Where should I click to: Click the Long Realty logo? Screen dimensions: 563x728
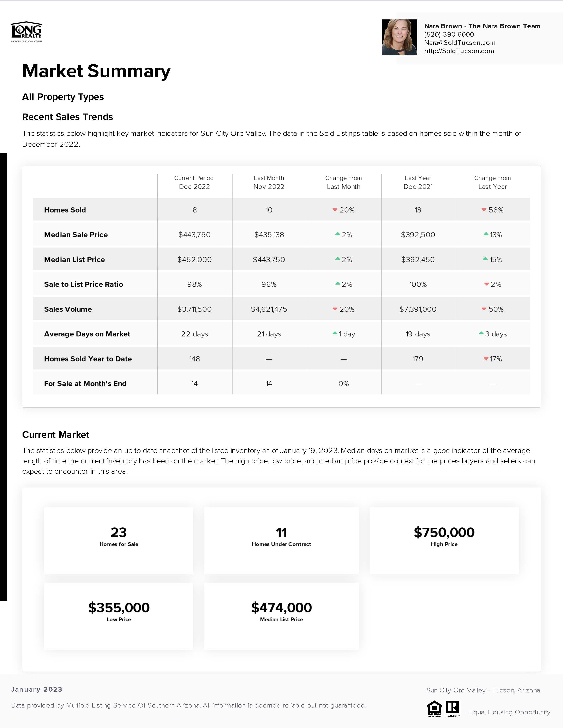pyautogui.click(x=27, y=32)
